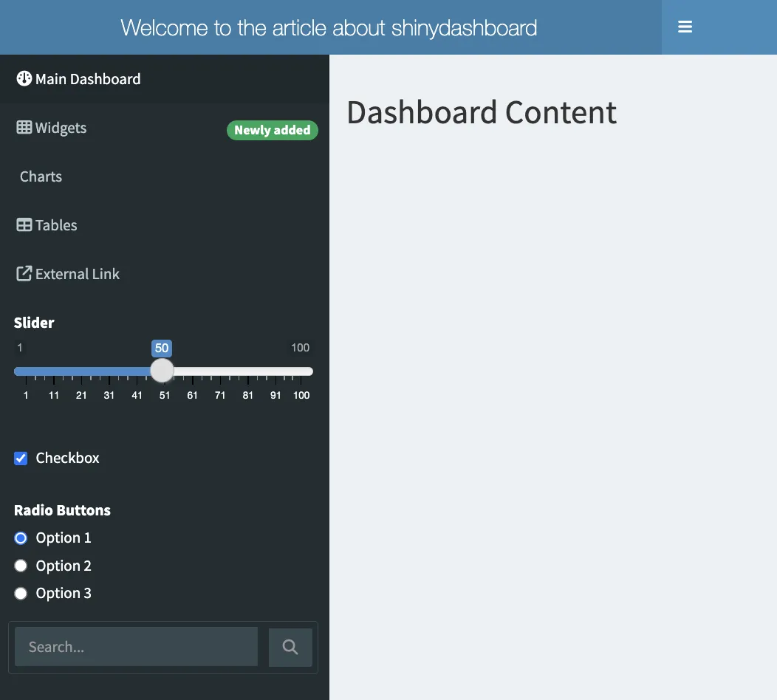The image size is (777, 700).
Task: Focus the Search input field
Action: point(137,647)
